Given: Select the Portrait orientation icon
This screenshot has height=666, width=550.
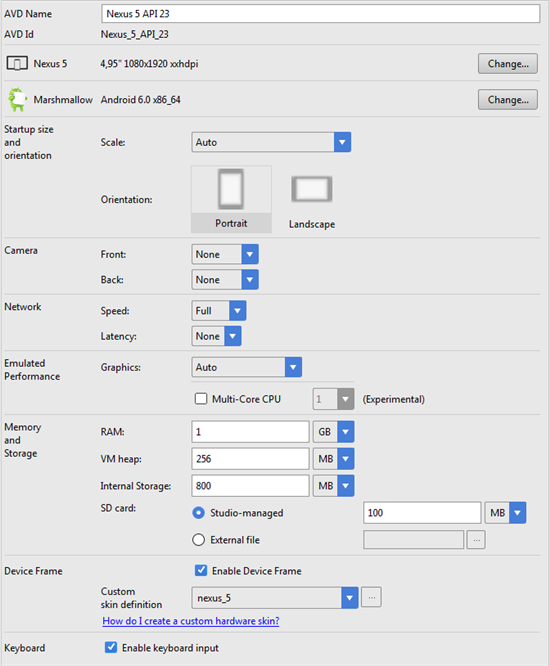Looking at the screenshot, I should pos(231,189).
